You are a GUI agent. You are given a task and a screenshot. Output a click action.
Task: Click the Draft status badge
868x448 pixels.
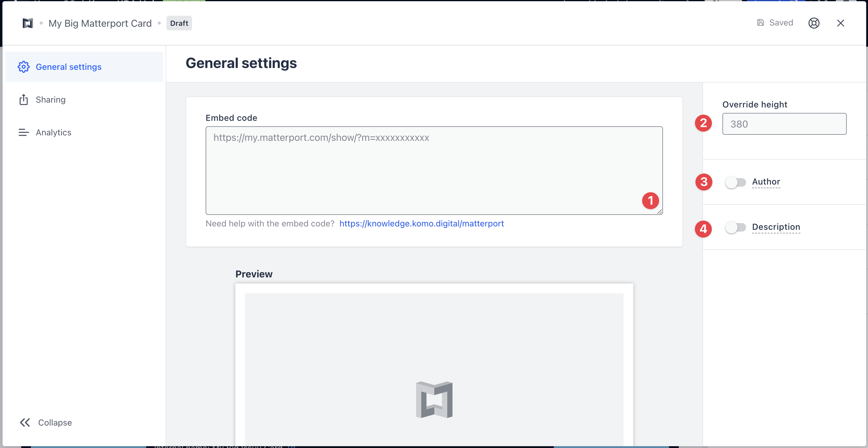pos(179,23)
